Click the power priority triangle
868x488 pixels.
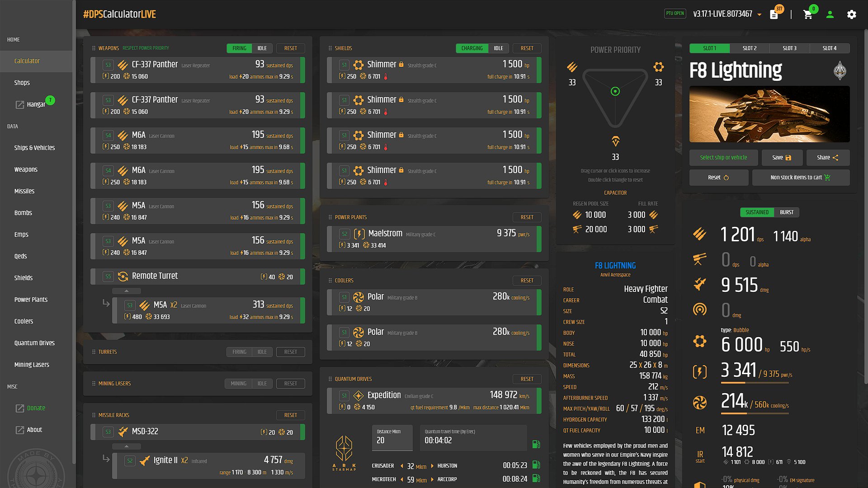pos(615,97)
